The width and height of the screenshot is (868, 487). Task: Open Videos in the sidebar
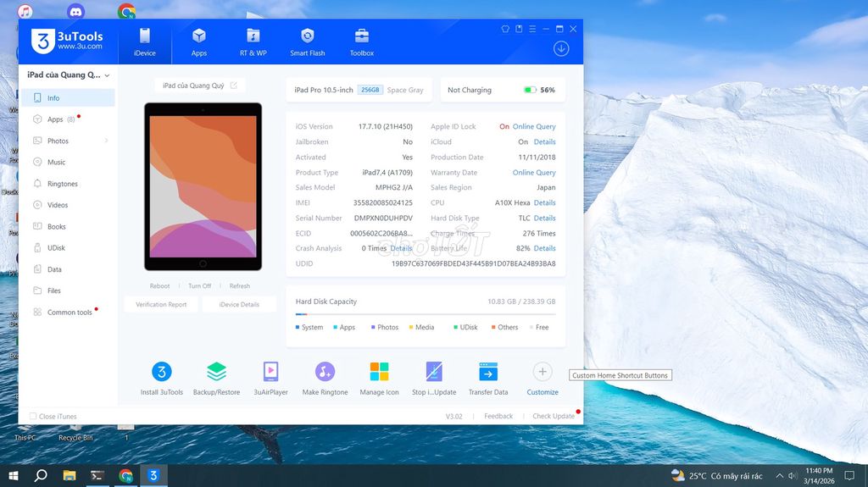click(68, 205)
